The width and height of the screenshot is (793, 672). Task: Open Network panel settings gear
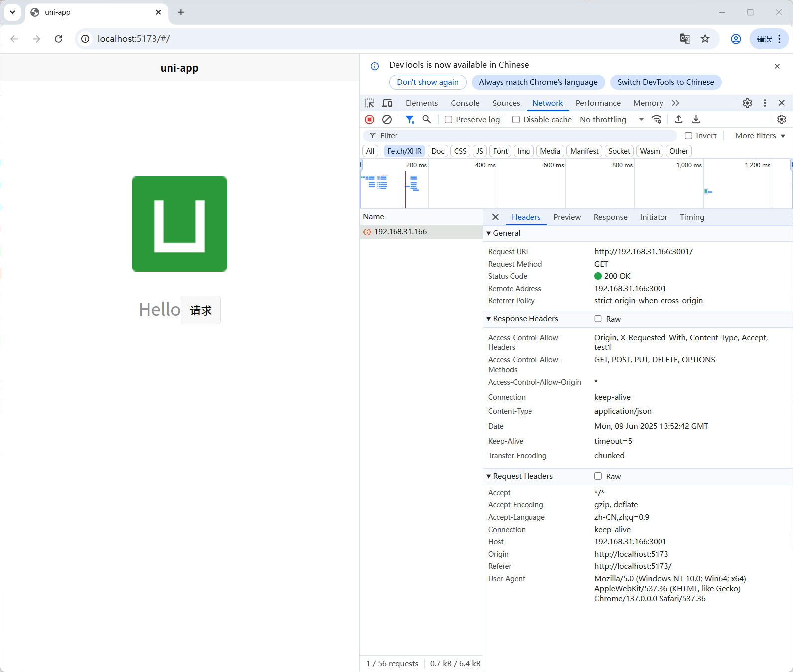pyautogui.click(x=781, y=120)
